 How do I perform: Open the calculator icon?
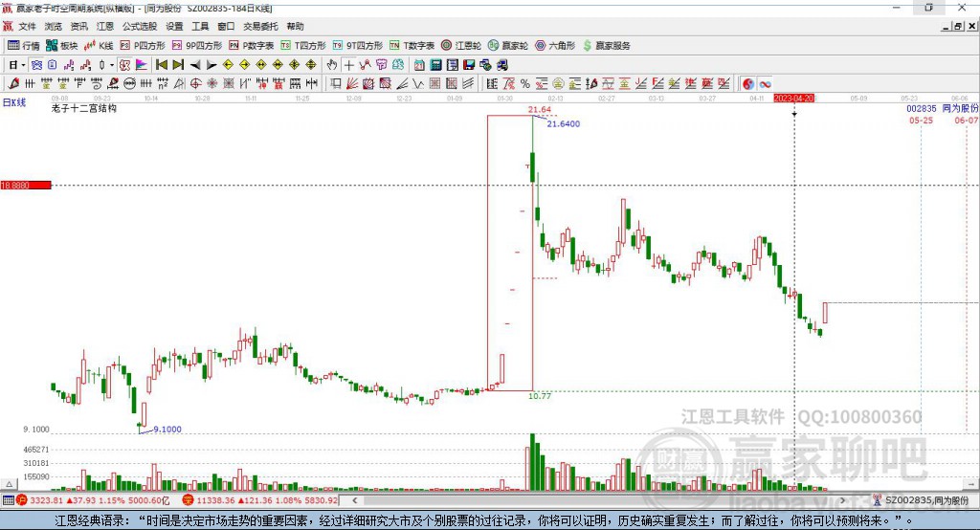435,64
